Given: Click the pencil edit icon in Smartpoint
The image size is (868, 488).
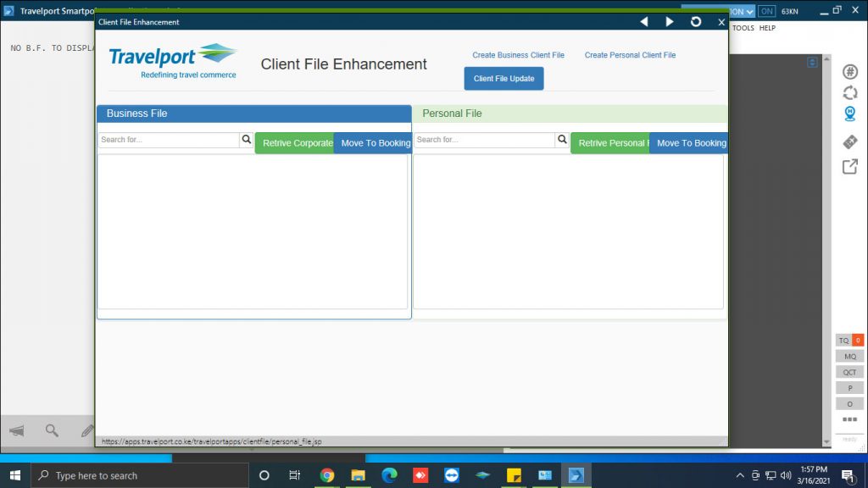Looking at the screenshot, I should coord(87,430).
